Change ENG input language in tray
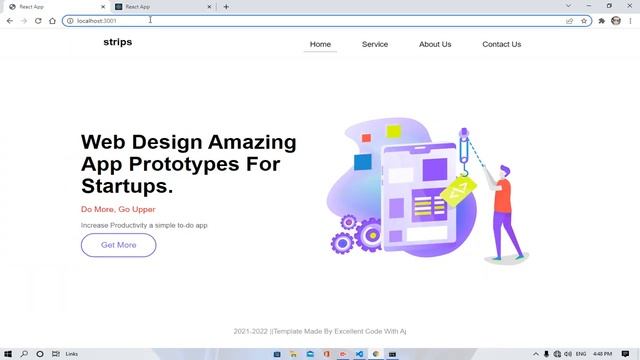The width and height of the screenshot is (640, 360). [581, 354]
